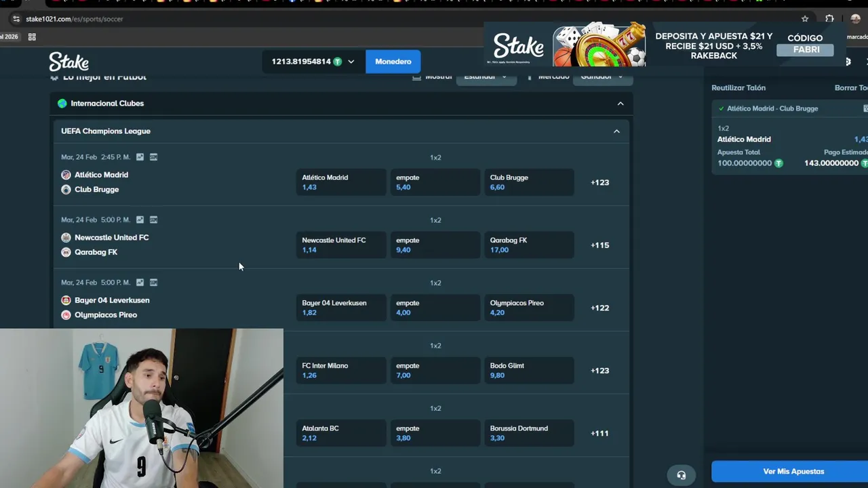Viewport: 868px width, 488px height.
Task: Open scoreboard icon for Newcastle match
Action: tap(153, 220)
